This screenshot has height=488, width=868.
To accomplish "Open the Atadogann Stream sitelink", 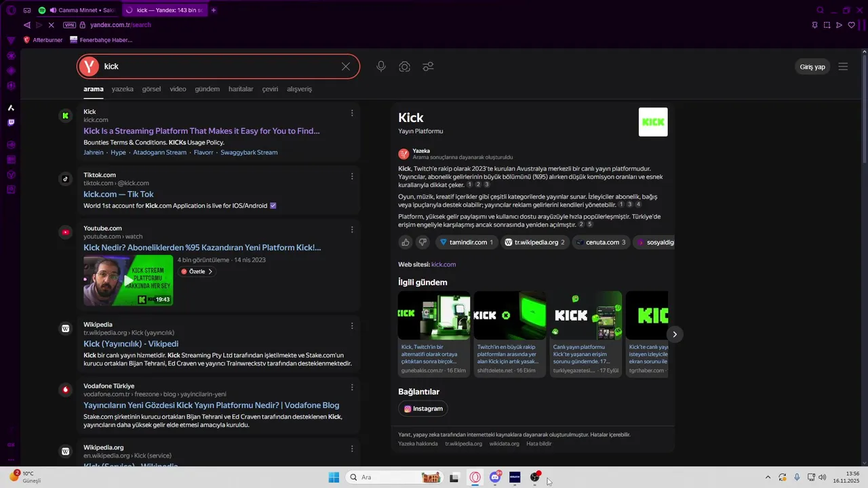I will [159, 152].
